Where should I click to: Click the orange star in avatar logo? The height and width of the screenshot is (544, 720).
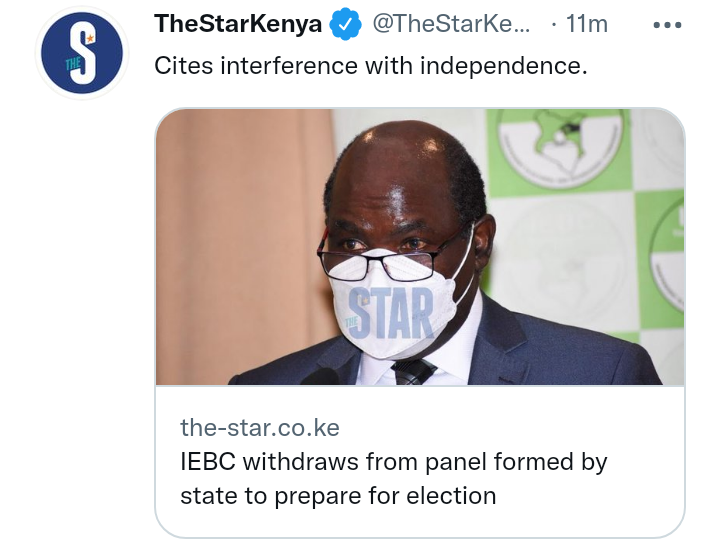(x=90, y=39)
